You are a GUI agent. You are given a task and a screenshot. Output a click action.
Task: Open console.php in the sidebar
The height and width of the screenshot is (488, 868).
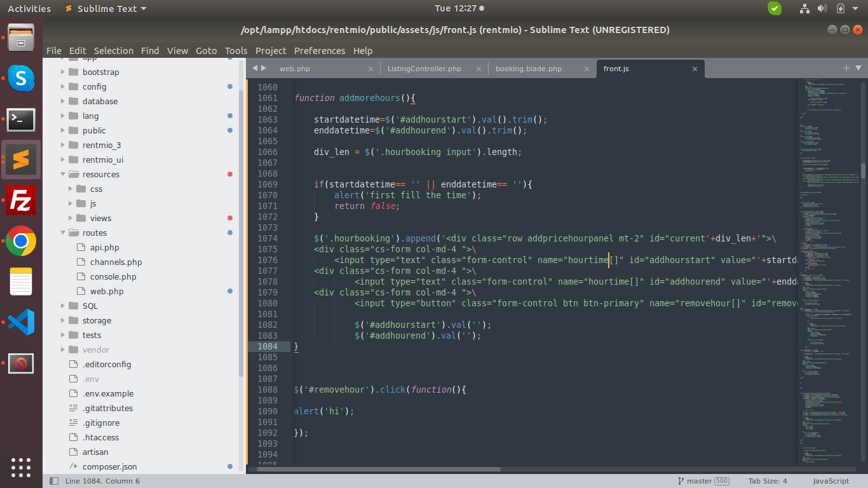coord(113,276)
